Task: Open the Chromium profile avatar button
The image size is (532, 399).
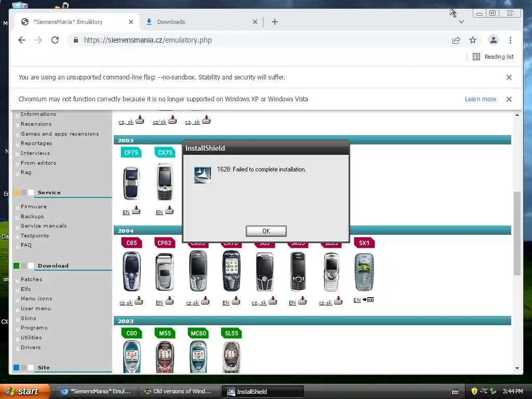Action: [494, 40]
